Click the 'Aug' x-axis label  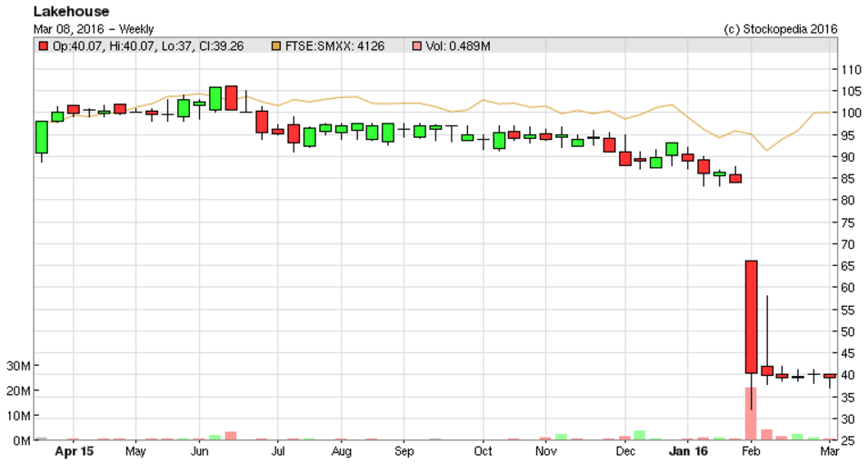coord(342,451)
